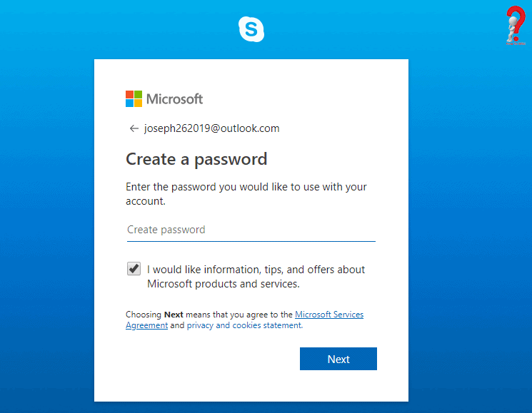Click the yellow square in Microsoft logo
Image resolution: width=532 pixels, height=413 pixels.
tap(138, 103)
